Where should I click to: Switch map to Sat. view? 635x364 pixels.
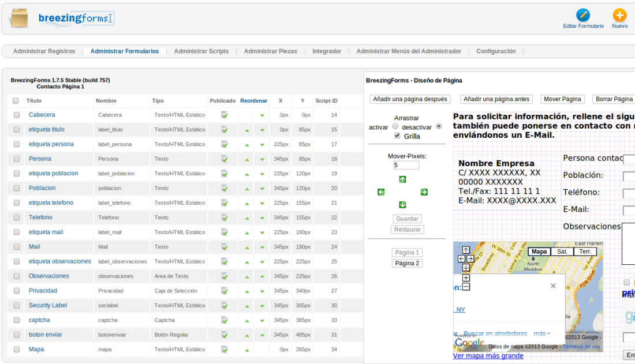(x=562, y=252)
